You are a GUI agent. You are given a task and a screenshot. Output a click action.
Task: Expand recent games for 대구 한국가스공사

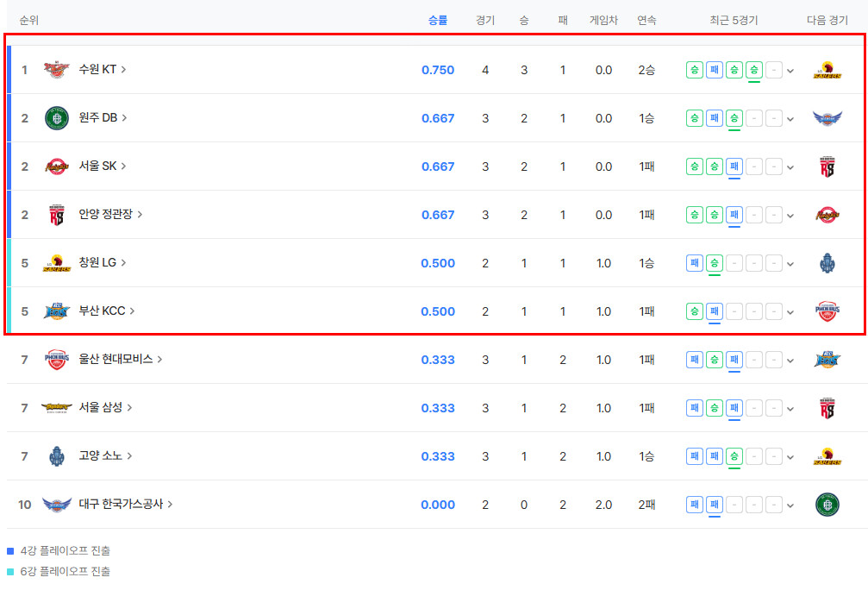[x=790, y=505]
